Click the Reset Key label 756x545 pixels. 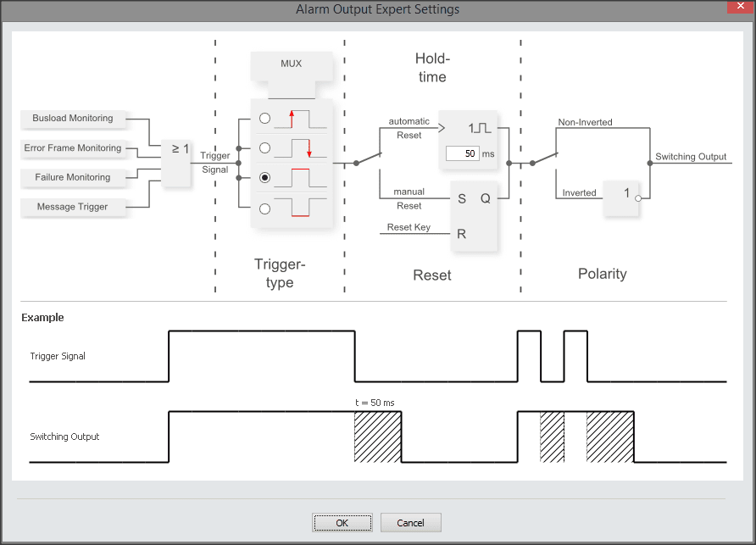(409, 227)
